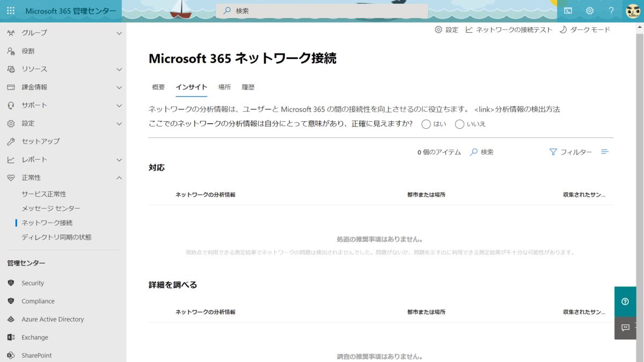Click 役割 label in sidebar
Screen dimensions: 644x362
click(28, 51)
